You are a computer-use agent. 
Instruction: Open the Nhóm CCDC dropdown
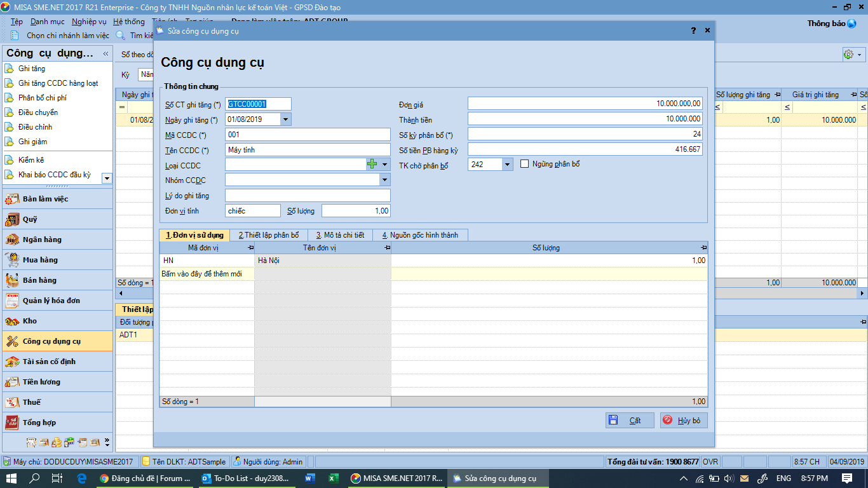pos(384,180)
